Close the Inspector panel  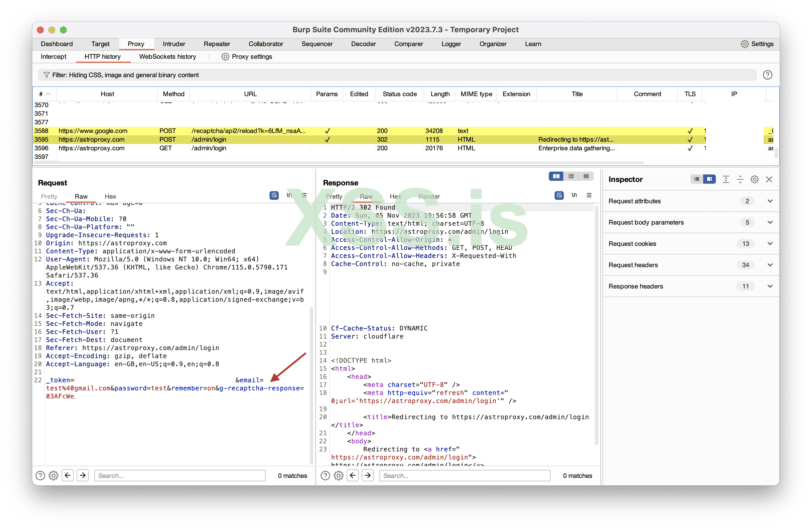pos(769,179)
